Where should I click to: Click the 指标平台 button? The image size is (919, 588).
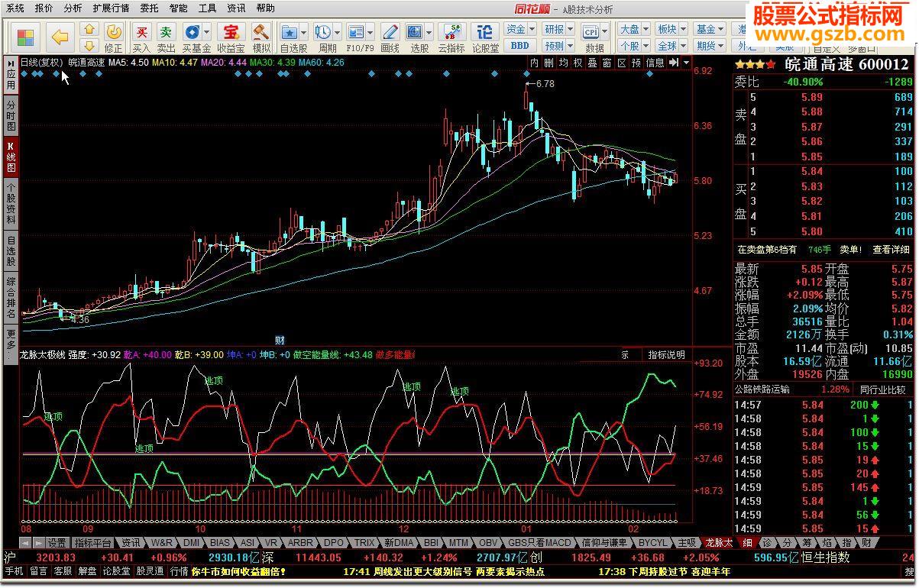92,543
